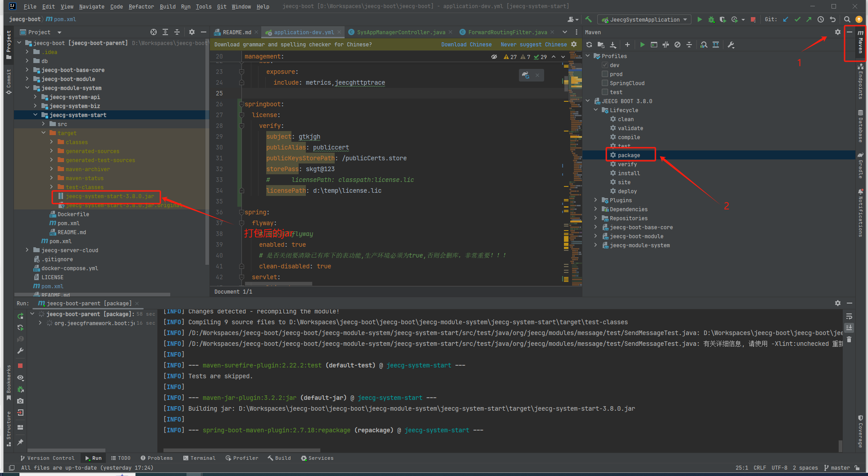868x476 pixels.
Task: Toggle the dev profile checkbox
Action: click(x=605, y=65)
